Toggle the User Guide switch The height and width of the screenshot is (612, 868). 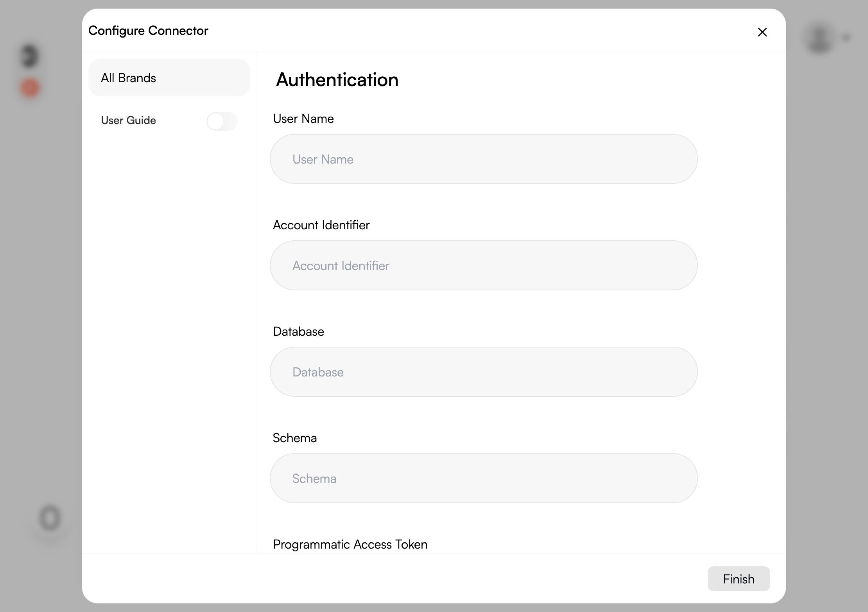222,121
